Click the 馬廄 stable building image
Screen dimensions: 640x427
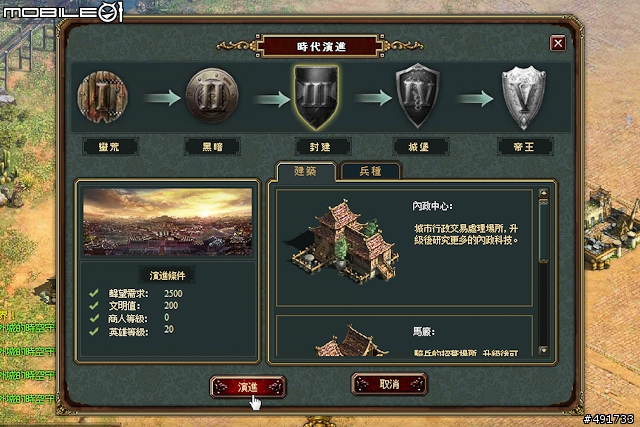click(351, 340)
